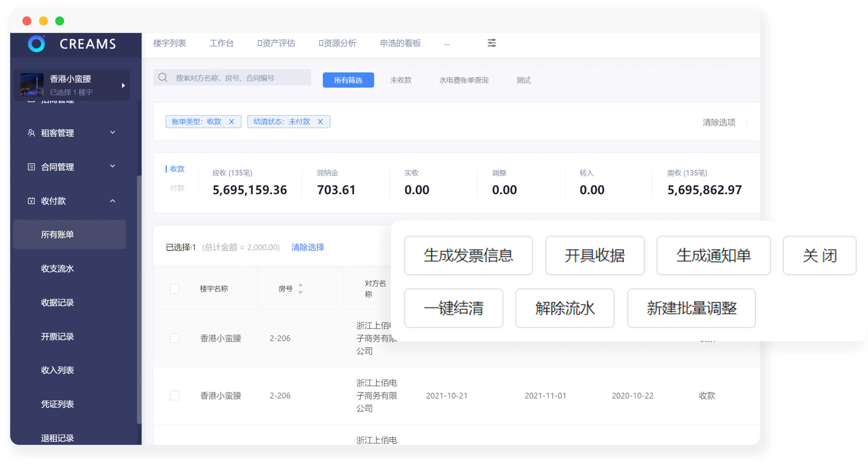
Task: Click the 2020-10-22 date cell
Action: [632, 396]
